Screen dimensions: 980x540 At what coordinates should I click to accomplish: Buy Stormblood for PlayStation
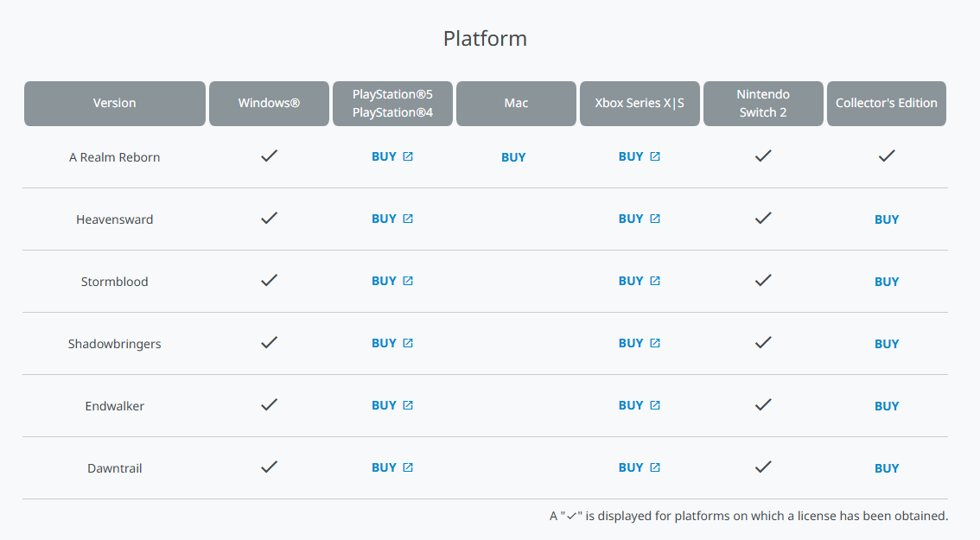tap(391, 281)
